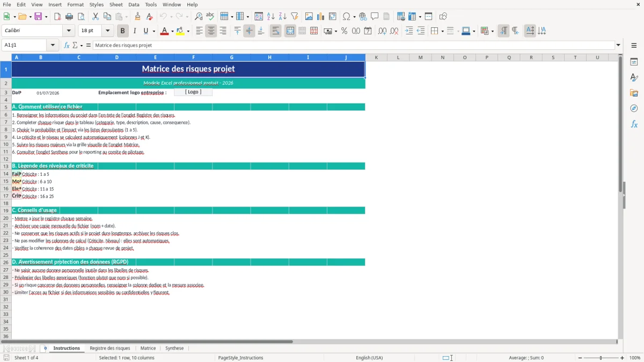This screenshot has width=644, height=362.
Task: Click the Increase Indent icon
Action: click(408, 31)
